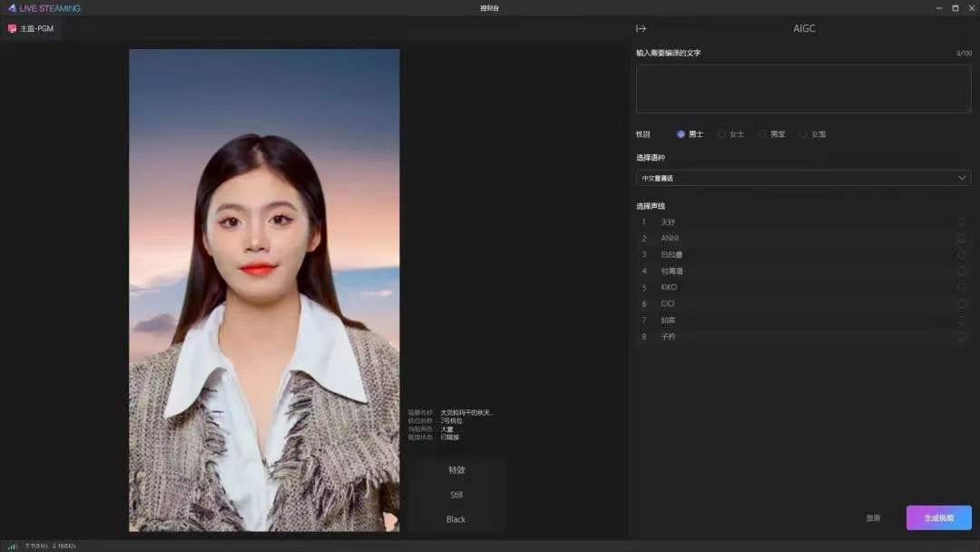Choose 特效 from the overlay menu
980x552 pixels.
(x=456, y=469)
